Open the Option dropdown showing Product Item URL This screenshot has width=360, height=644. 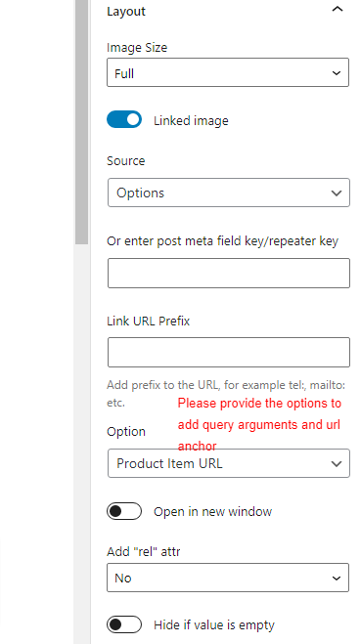[229, 463]
